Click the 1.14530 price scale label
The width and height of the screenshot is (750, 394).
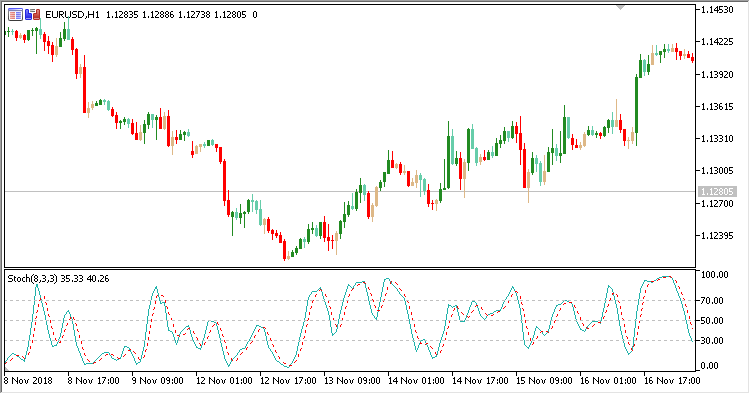717,10
